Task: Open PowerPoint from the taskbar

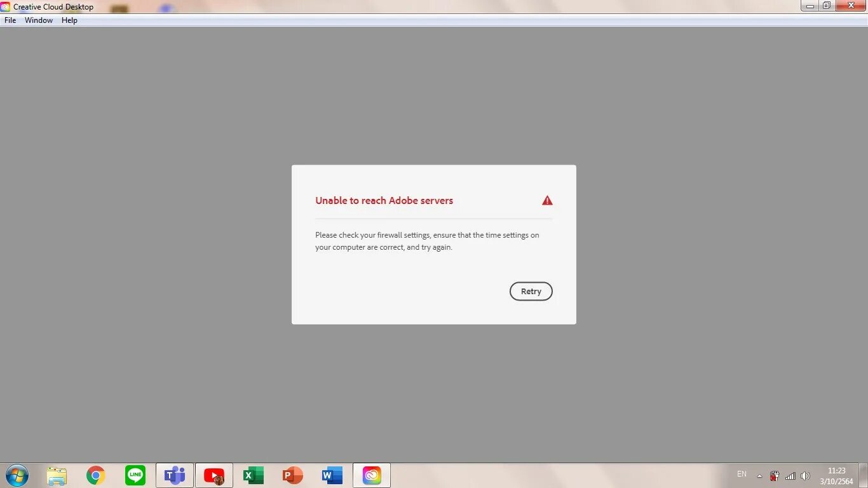Action: pos(293,475)
